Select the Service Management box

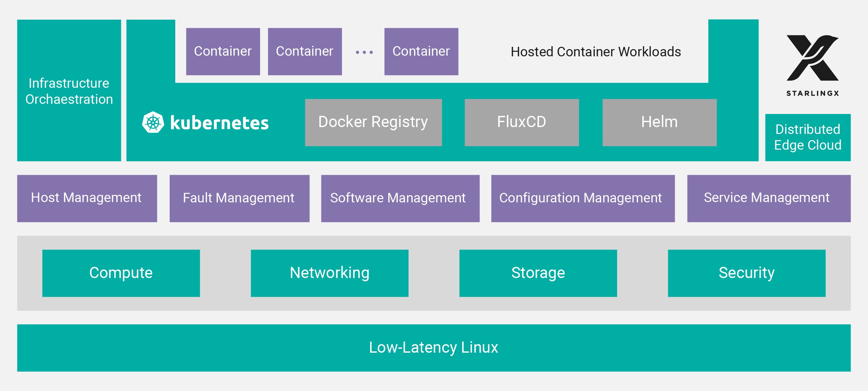point(769,198)
